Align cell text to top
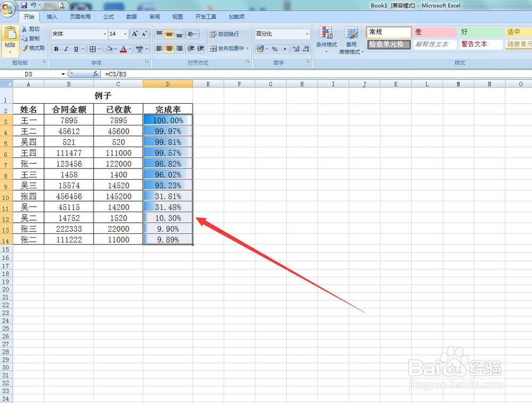532x403 pixels. (159, 34)
